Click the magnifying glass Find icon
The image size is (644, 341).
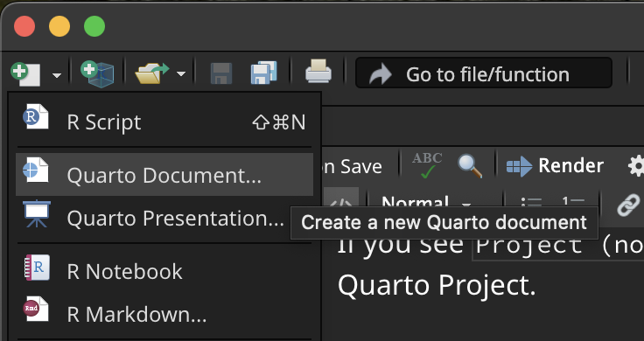pos(470,166)
